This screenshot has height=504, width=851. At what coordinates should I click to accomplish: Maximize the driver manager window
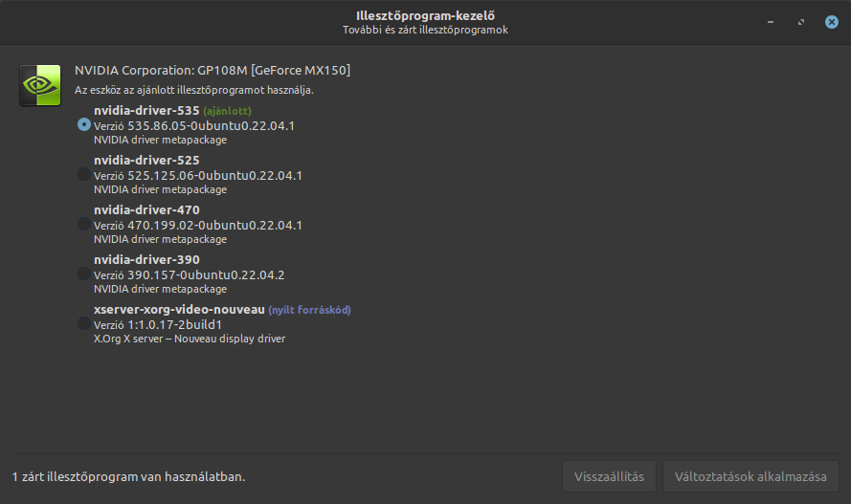[801, 22]
